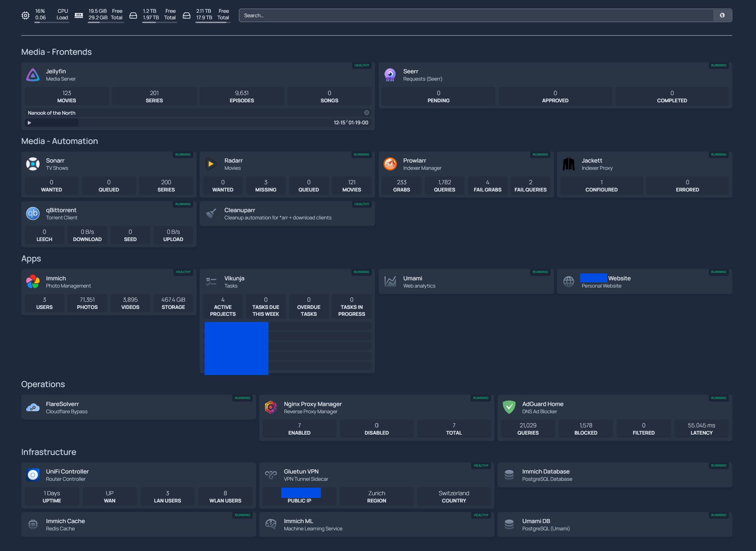This screenshot has width=756, height=551.
Task: Open the Prowlarr indexer manager icon
Action: coord(390,164)
